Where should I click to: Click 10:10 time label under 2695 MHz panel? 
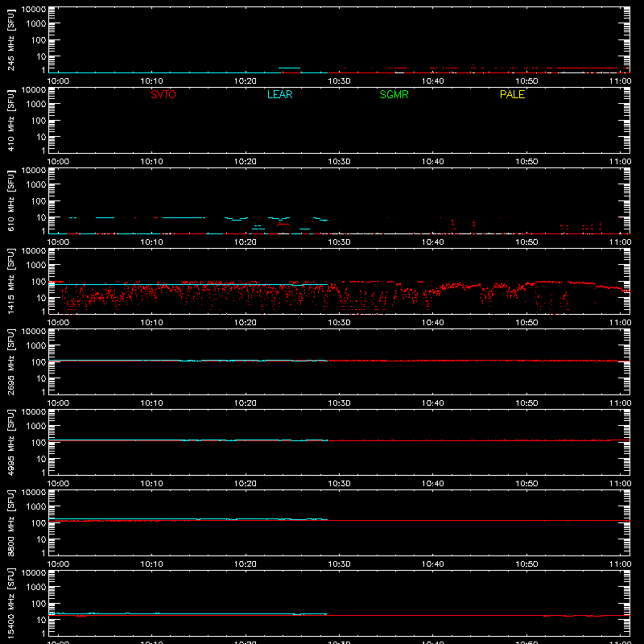[152, 403]
